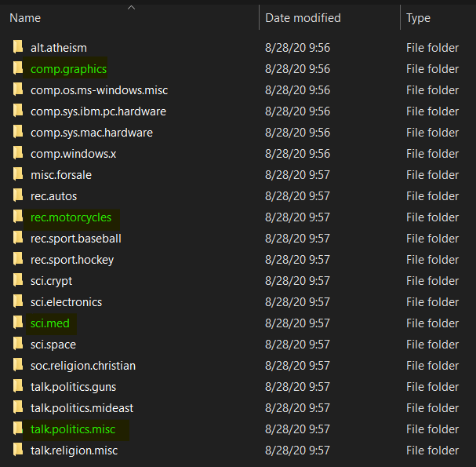Click the sci.med folder icon
476x467 pixels.
pyautogui.click(x=18, y=323)
